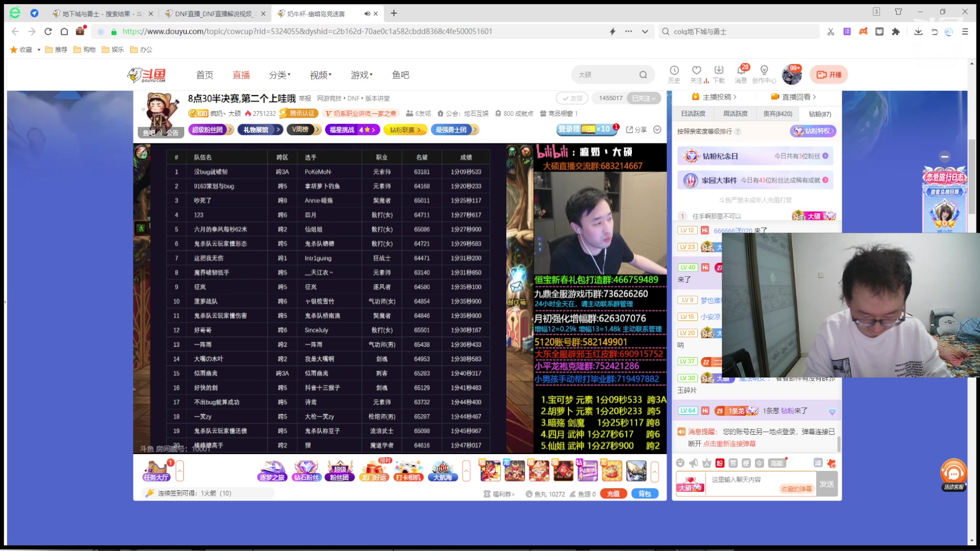Click the search magnifier icon in Douyu search box

(x=643, y=75)
